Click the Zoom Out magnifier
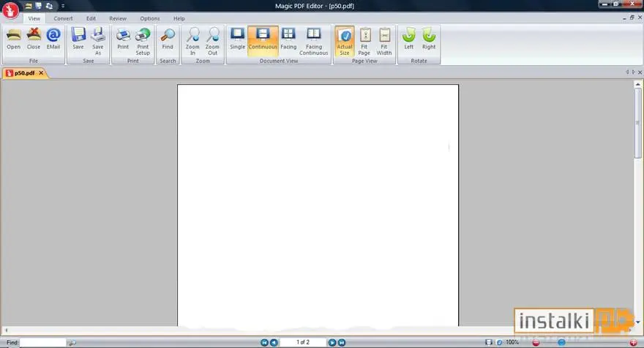This screenshot has width=644, height=348. 212,41
